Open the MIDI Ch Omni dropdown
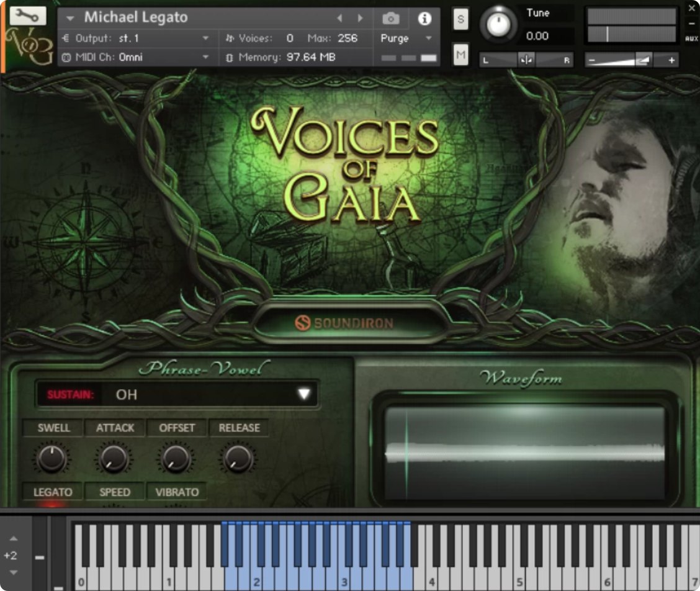The height and width of the screenshot is (591, 700). click(135, 57)
